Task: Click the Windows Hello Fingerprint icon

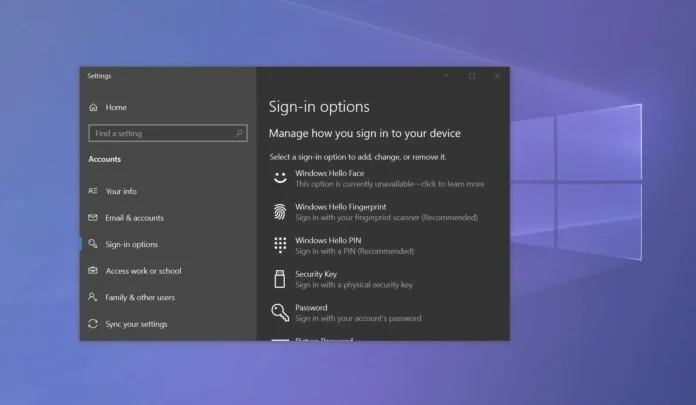Action: click(279, 211)
